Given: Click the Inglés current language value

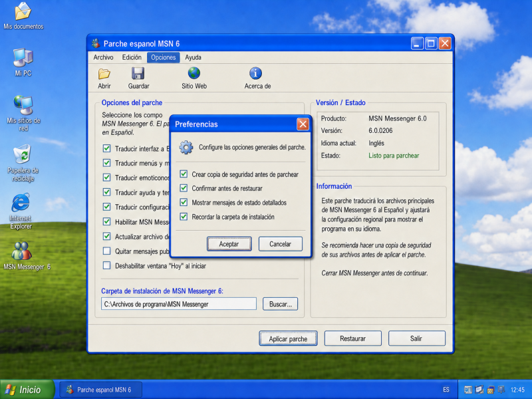Looking at the screenshot, I should coord(376,143).
